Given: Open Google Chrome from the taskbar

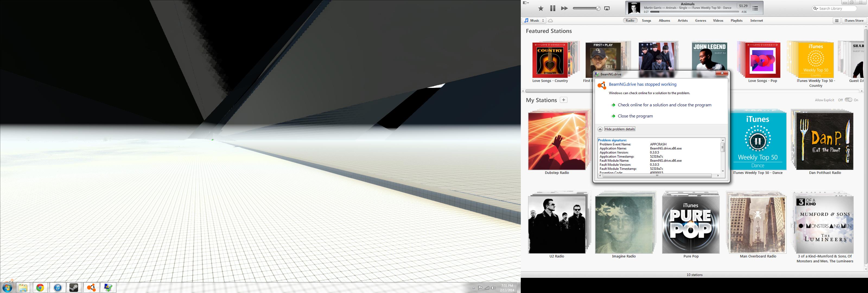Looking at the screenshot, I should (40, 288).
